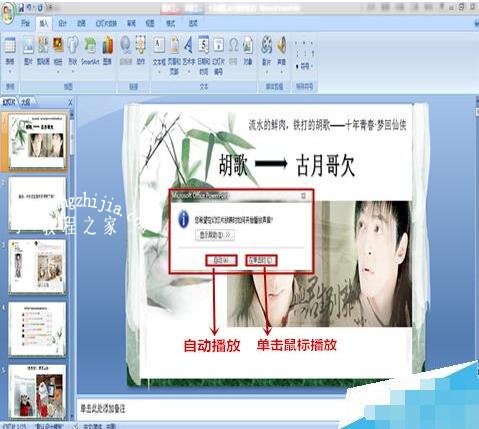Open the Format (格式) contextual tab

170,23
